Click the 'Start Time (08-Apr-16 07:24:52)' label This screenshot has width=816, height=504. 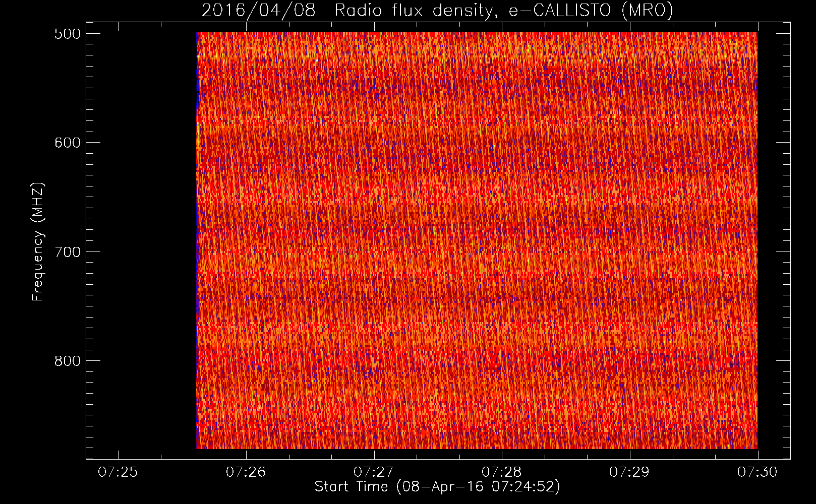[437, 487]
